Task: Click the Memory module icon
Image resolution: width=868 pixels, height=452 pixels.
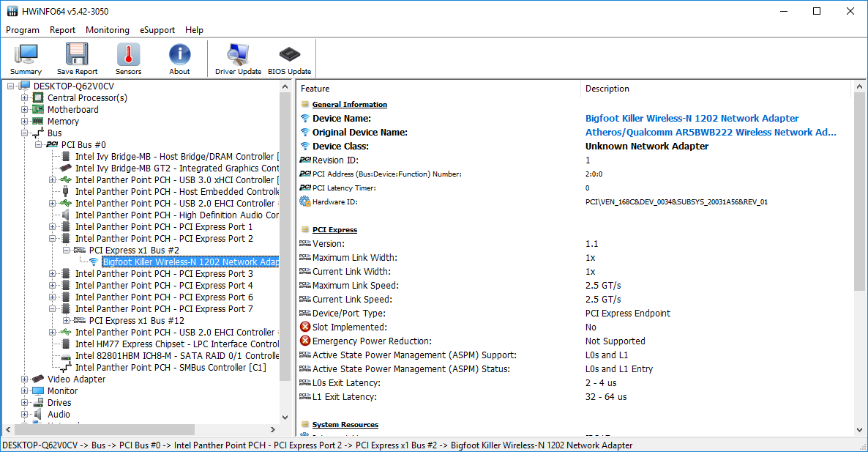Action: [38, 122]
